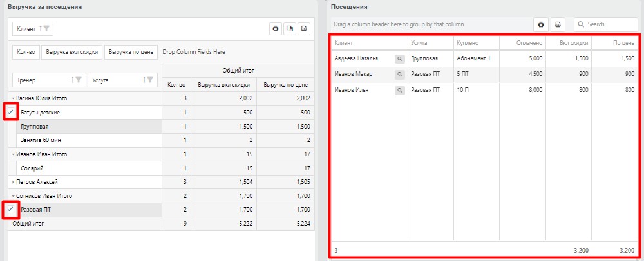The image size is (644, 261).
Task: Select the Иванов Макар client cell
Action: pyautogui.click(x=369, y=74)
